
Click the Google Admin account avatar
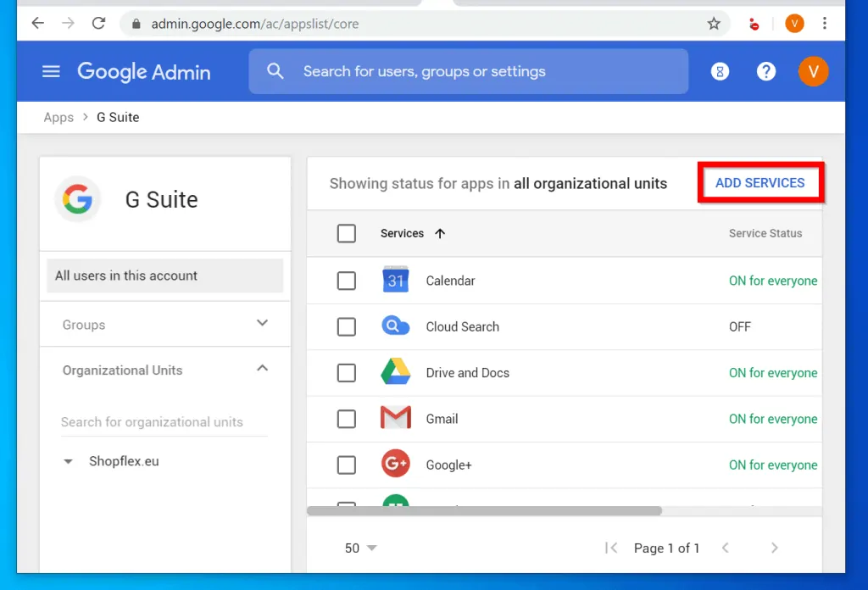coord(813,72)
